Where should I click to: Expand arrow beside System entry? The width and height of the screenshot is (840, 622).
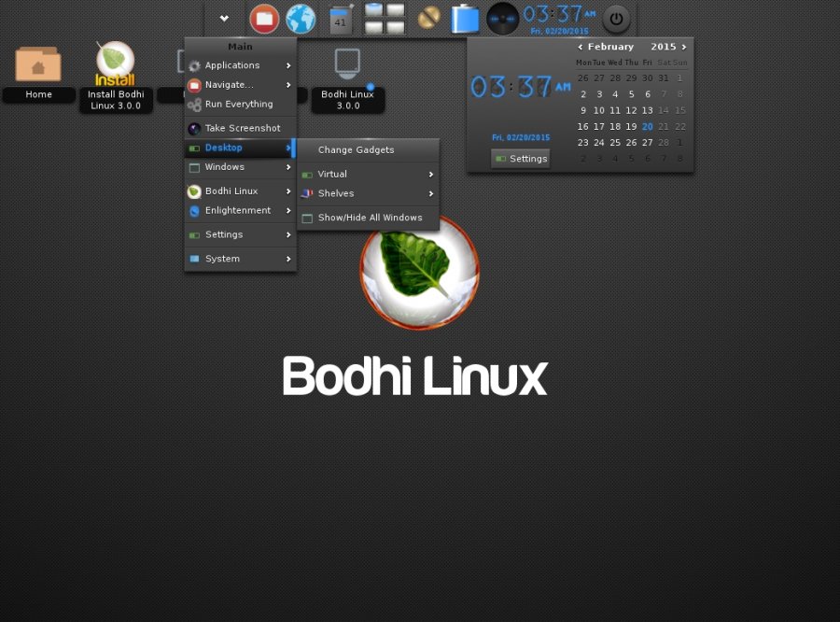click(x=288, y=259)
